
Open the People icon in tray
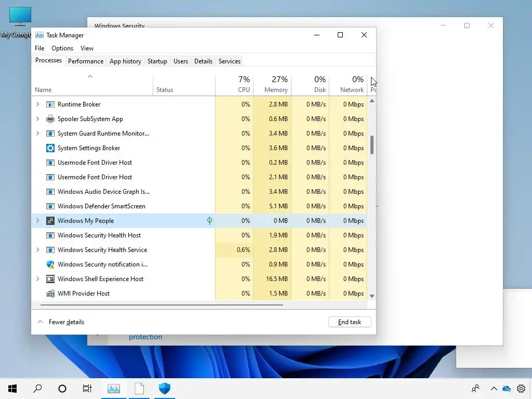[476, 389]
